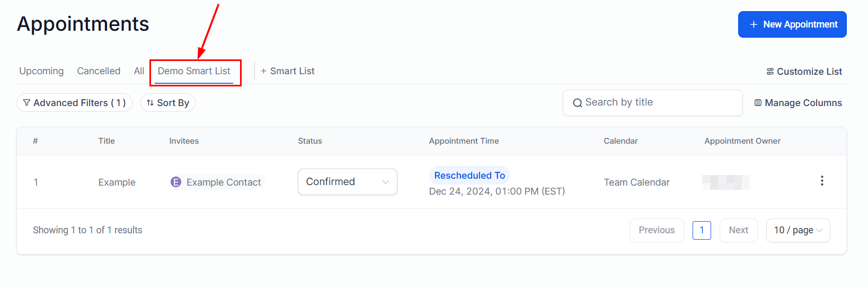Click the Customize List icon
The height and width of the screenshot is (289, 868).
[x=770, y=72]
